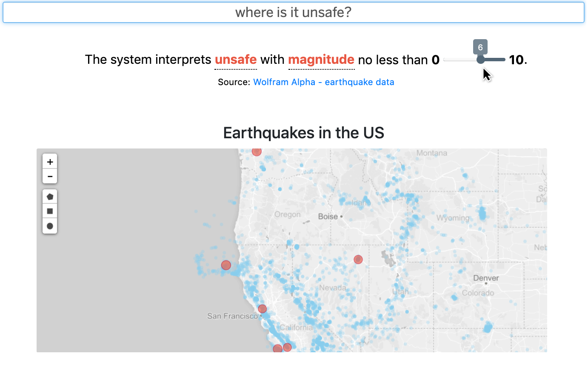Click the highlighted word 'unsafe'
588x391 pixels.
pos(236,60)
